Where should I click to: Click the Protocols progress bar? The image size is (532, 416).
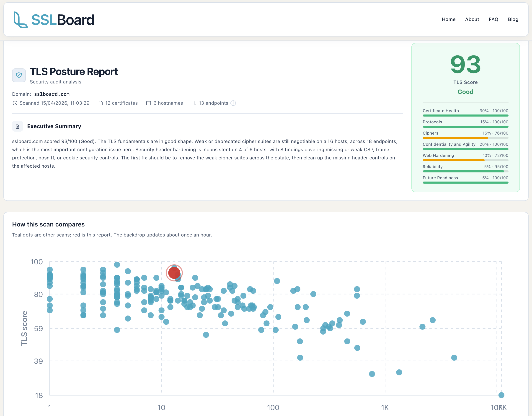click(465, 127)
